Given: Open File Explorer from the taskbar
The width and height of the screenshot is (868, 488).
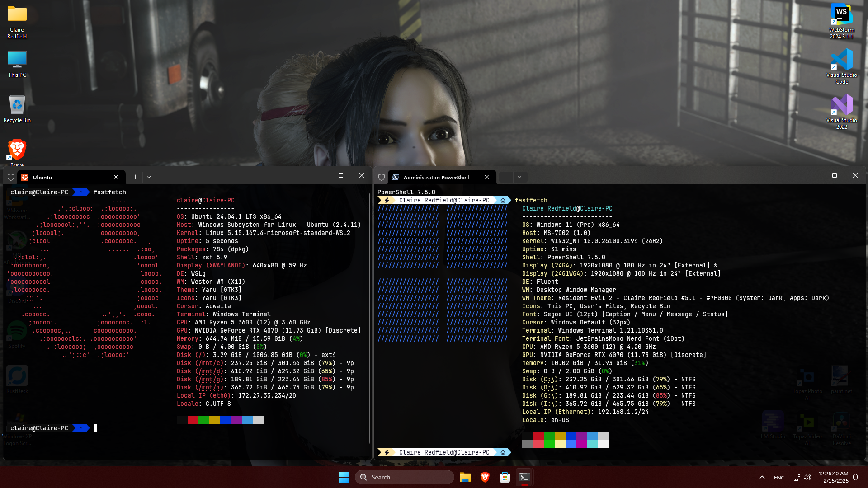Looking at the screenshot, I should (x=465, y=477).
